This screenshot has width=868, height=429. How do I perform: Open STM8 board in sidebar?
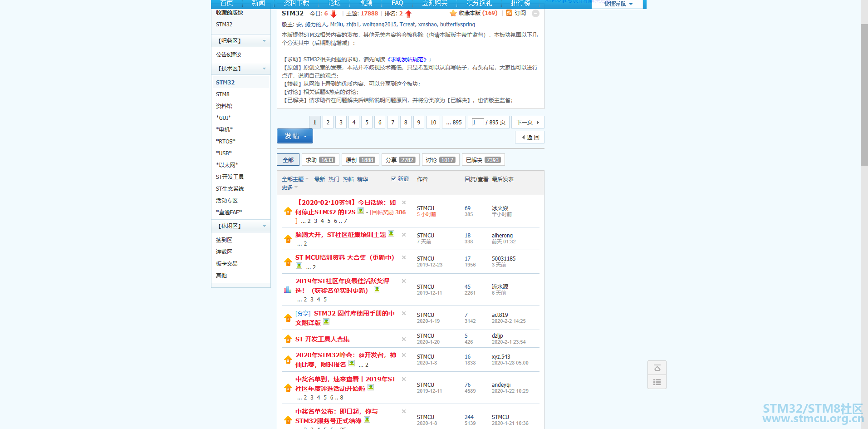point(223,94)
